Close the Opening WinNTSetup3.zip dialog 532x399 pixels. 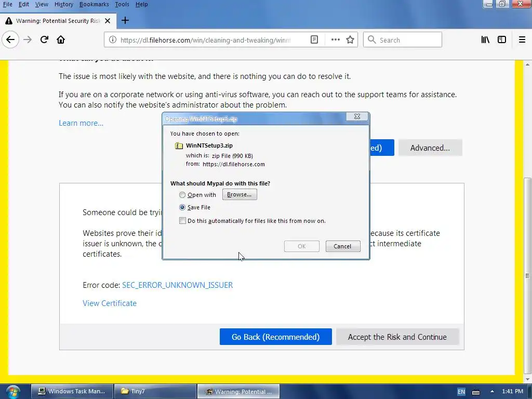click(357, 116)
